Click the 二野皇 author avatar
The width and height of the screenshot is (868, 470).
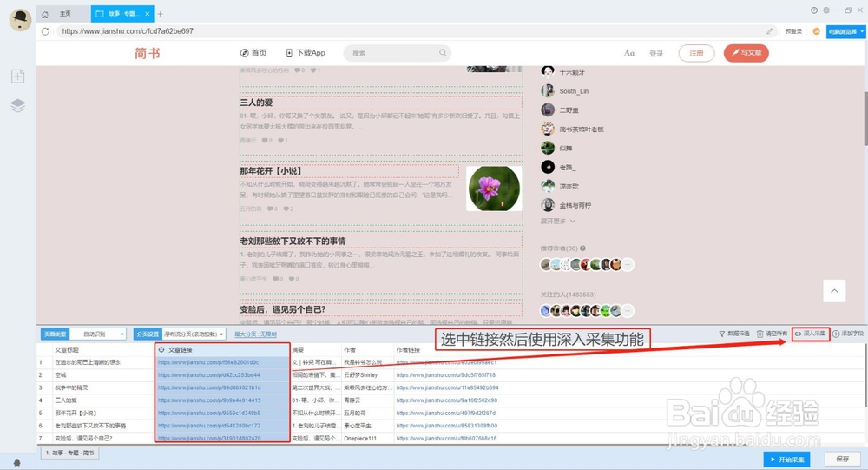tap(548, 109)
